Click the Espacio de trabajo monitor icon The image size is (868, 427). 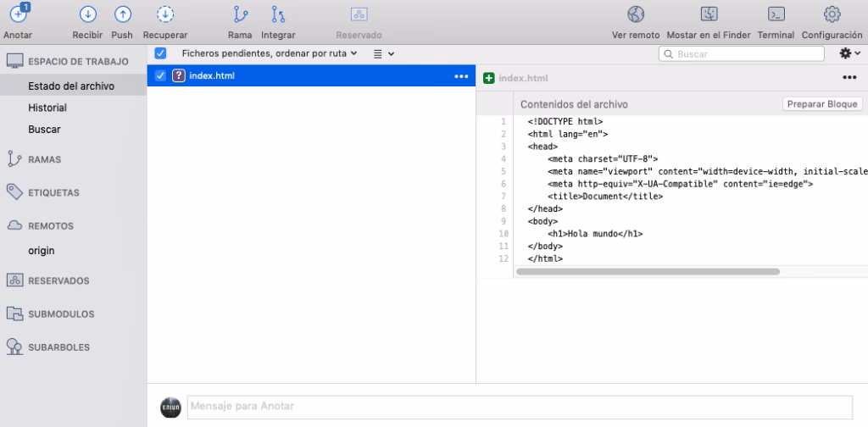(15, 61)
